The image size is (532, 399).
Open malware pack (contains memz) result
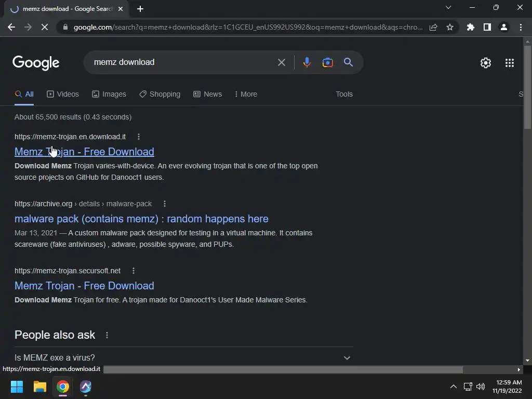[x=141, y=219]
